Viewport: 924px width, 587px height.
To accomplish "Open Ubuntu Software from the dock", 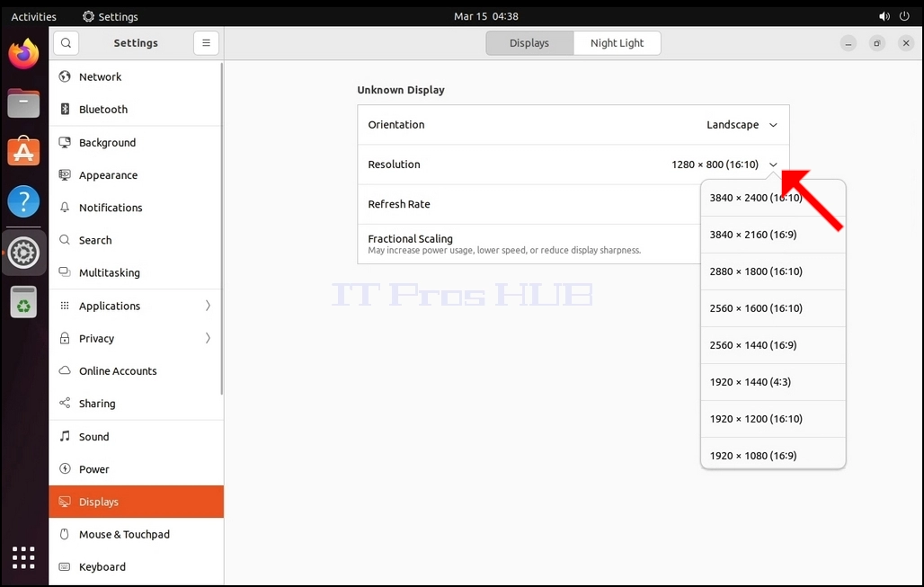I will tap(23, 151).
